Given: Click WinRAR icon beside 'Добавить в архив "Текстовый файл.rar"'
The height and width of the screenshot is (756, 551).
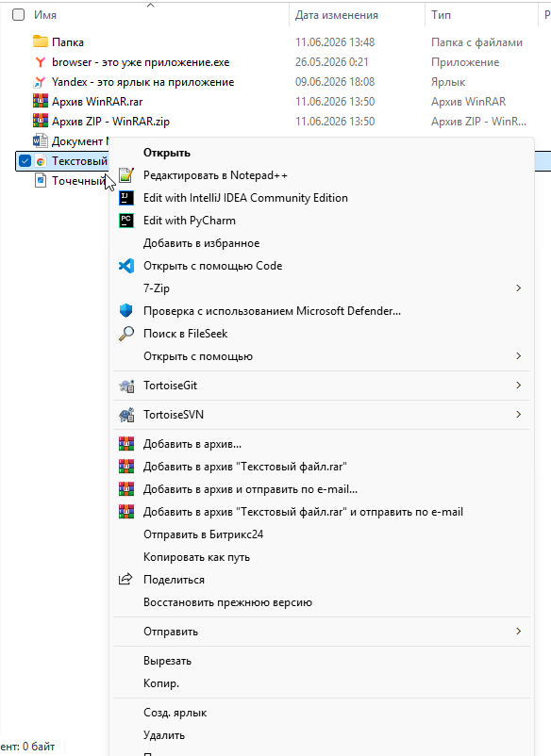Looking at the screenshot, I should [x=126, y=467].
